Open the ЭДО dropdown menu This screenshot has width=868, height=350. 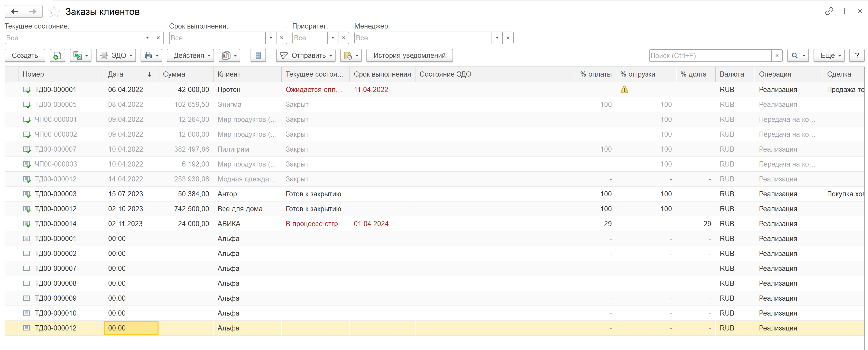pyautogui.click(x=116, y=56)
